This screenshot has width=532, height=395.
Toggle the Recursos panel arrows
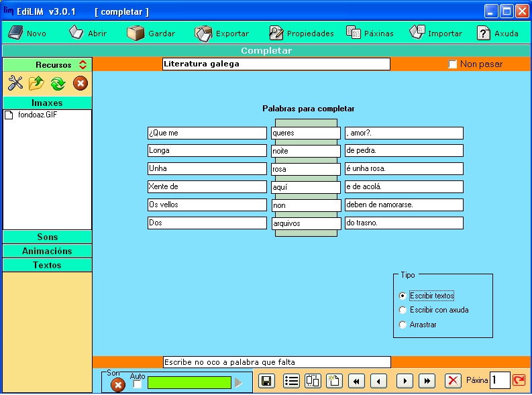pyautogui.click(x=83, y=64)
